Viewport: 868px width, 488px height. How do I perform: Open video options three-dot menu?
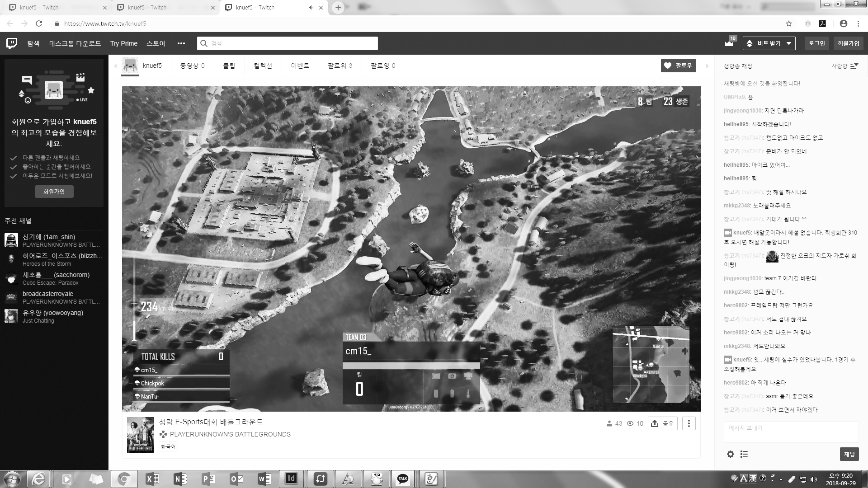pyautogui.click(x=689, y=423)
